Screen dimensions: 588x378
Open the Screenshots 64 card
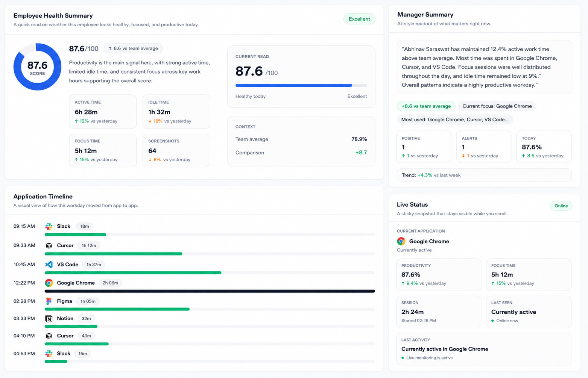[176, 151]
